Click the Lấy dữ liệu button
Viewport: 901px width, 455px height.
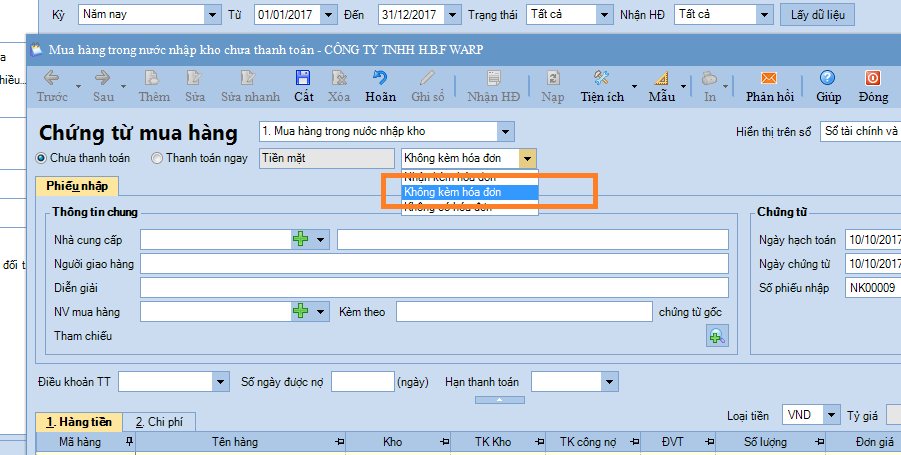(819, 15)
